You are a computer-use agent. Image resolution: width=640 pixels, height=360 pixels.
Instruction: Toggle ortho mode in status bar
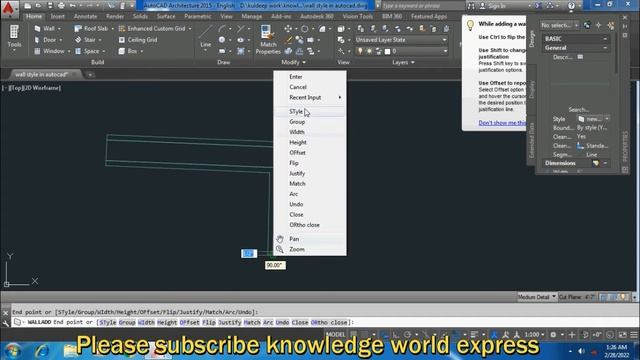[x=396, y=335]
